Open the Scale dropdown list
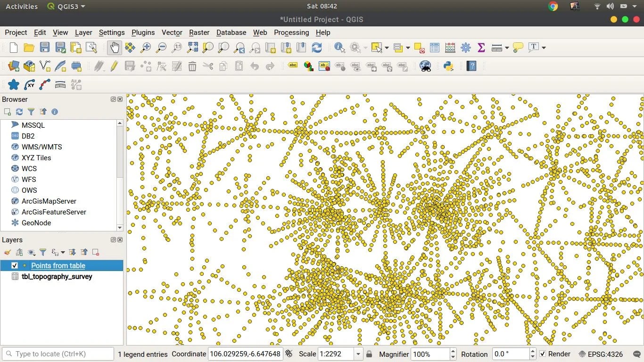Screen dimensions: 644x362 pos(358,354)
